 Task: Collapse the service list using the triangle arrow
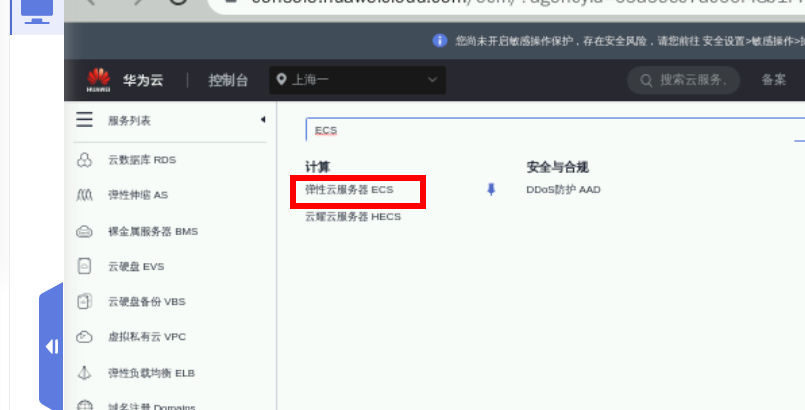click(x=263, y=120)
